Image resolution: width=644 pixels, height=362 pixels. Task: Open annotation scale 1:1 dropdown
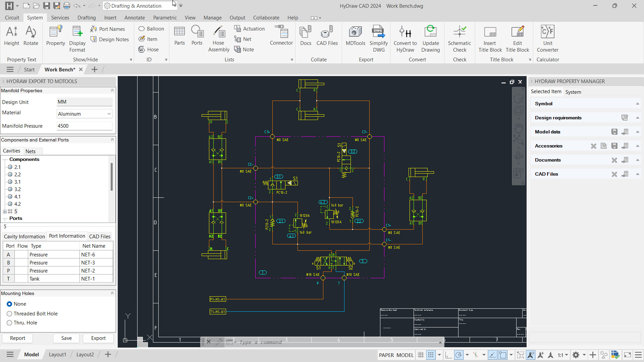click(x=563, y=355)
